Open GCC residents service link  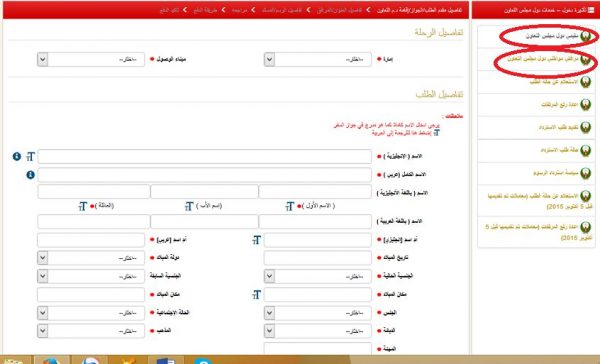551,36
